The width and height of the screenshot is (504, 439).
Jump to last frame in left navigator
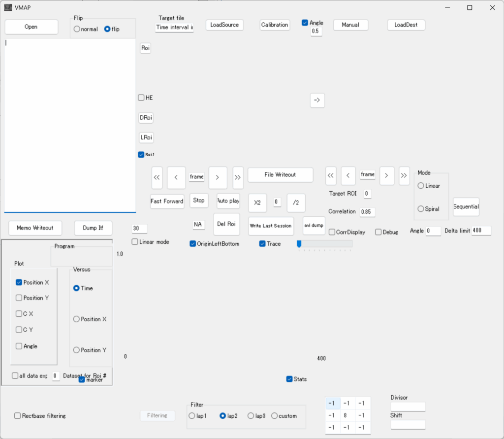tap(238, 177)
